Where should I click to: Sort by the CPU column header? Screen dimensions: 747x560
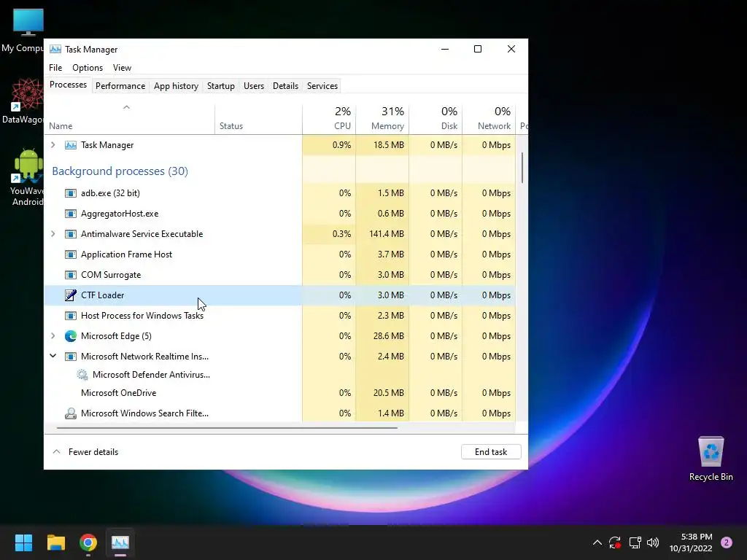point(329,119)
